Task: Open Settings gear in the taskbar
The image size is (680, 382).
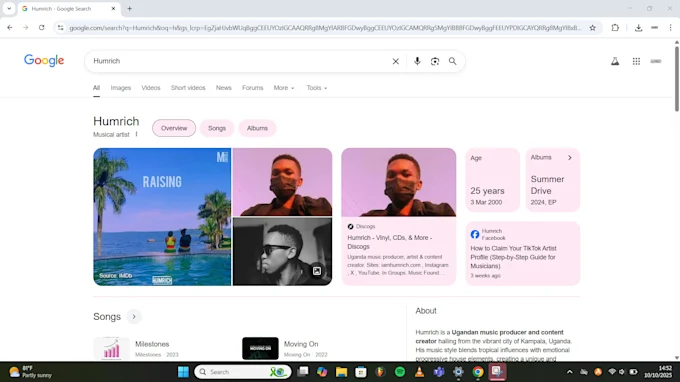Action: tap(458, 372)
